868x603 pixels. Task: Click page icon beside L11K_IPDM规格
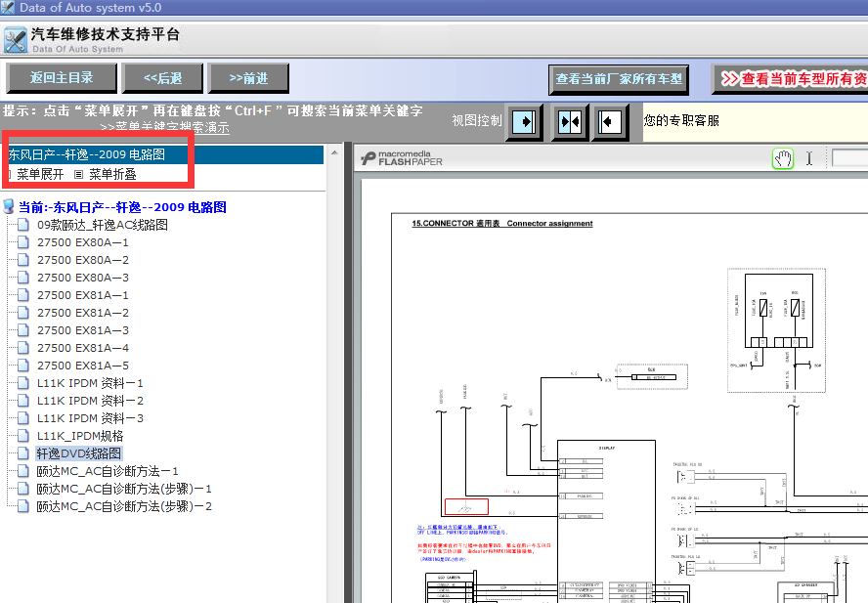[23, 436]
